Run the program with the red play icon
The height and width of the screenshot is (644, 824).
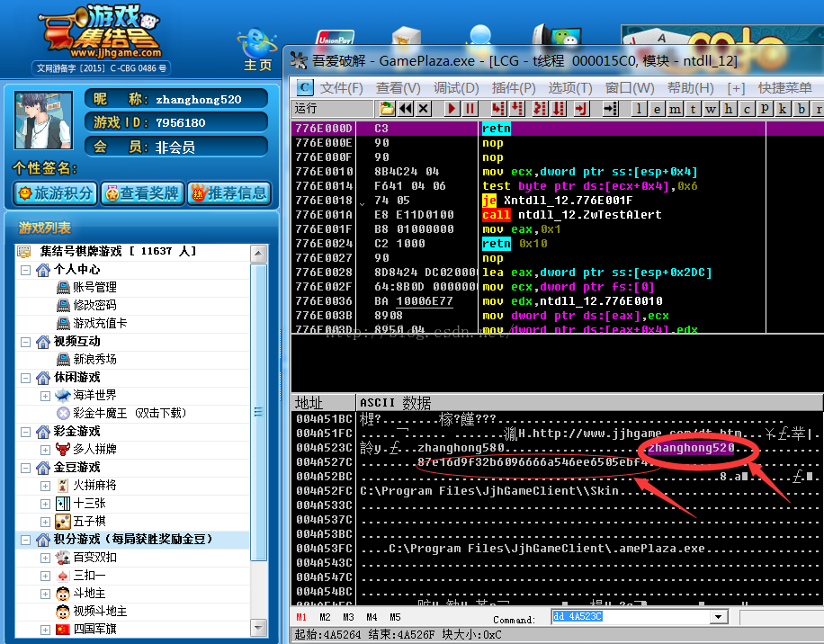tap(451, 109)
